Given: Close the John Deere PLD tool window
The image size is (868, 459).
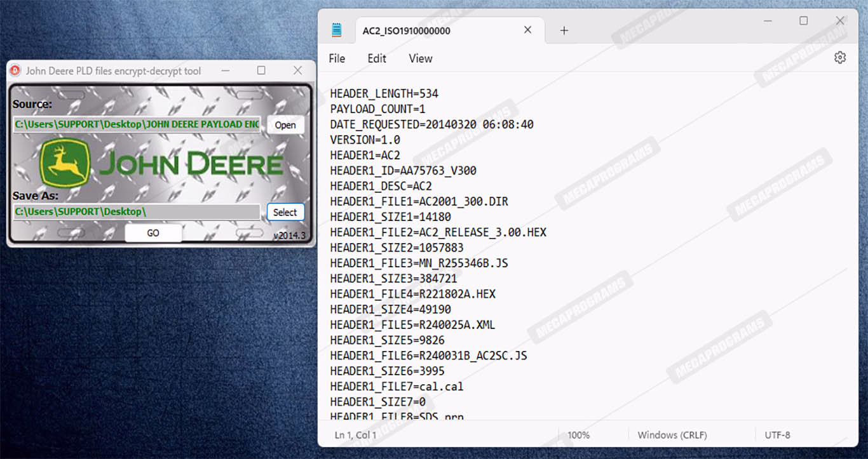Looking at the screenshot, I should 297,70.
